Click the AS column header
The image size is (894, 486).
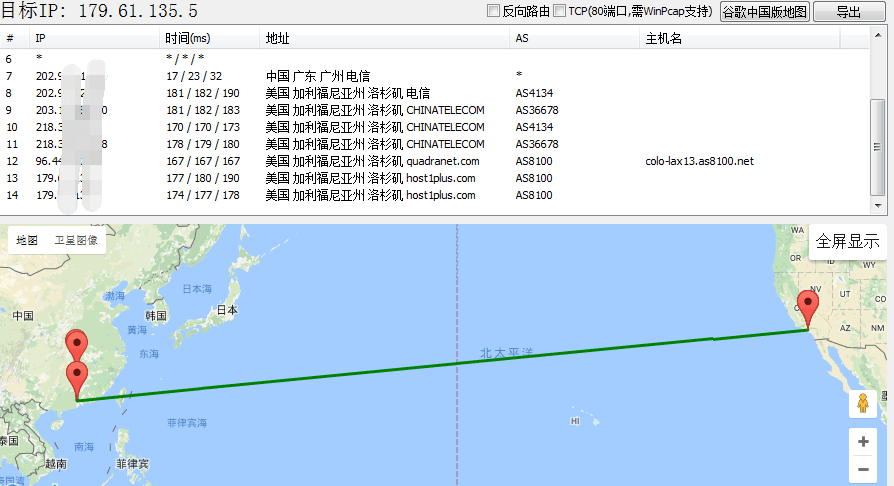[x=522, y=38]
